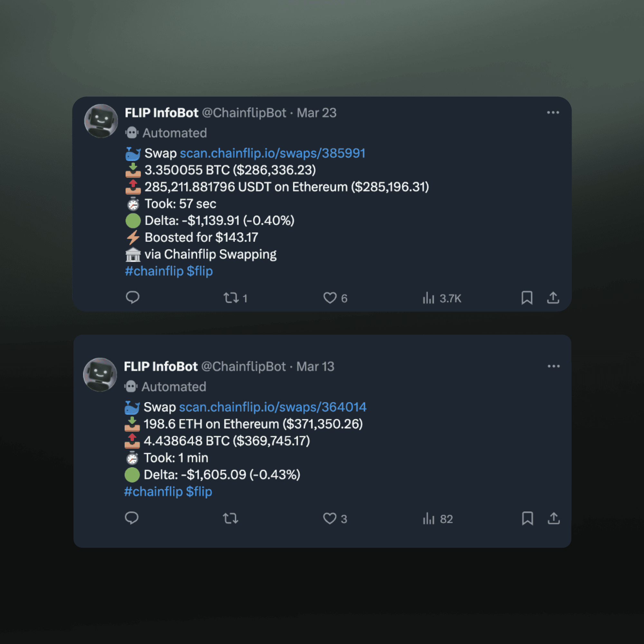
Task: Share the Mar 23 tweet
Action: click(x=553, y=298)
